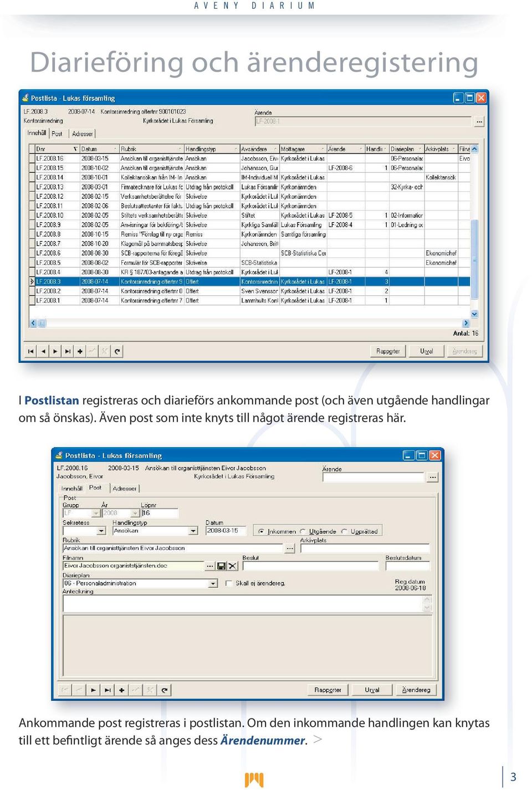Viewport: 532px width, 790px height.
Task: Click Urval button in list window
Action: click(x=426, y=351)
